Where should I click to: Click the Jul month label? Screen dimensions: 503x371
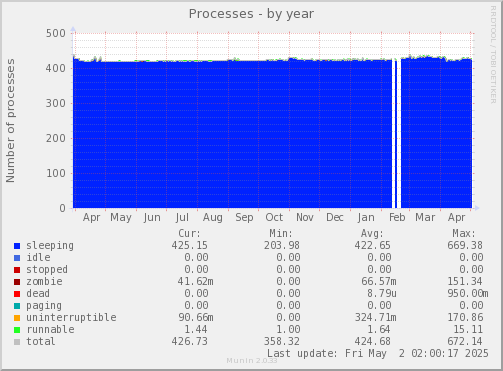point(182,218)
